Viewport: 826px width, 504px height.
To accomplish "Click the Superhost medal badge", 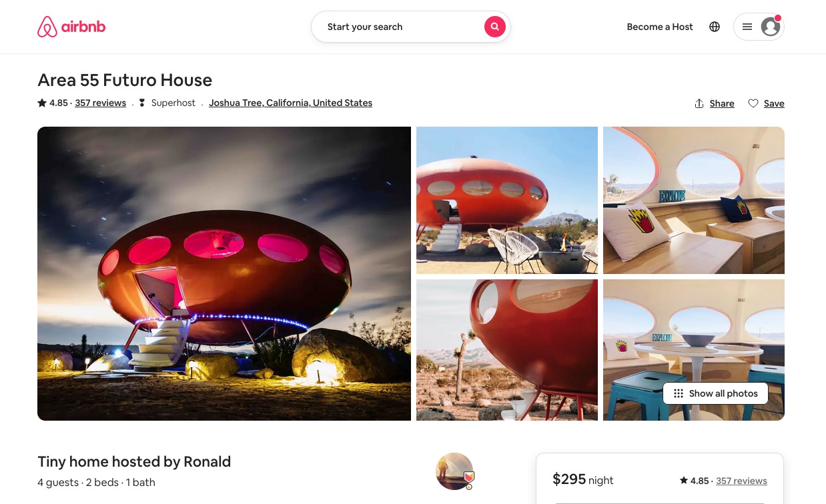I will (142, 103).
